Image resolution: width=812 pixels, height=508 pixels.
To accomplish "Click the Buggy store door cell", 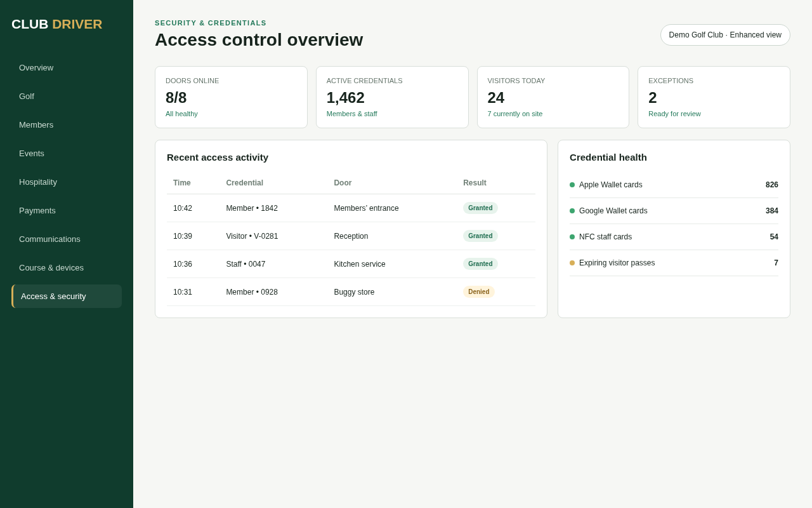I will pos(354,292).
